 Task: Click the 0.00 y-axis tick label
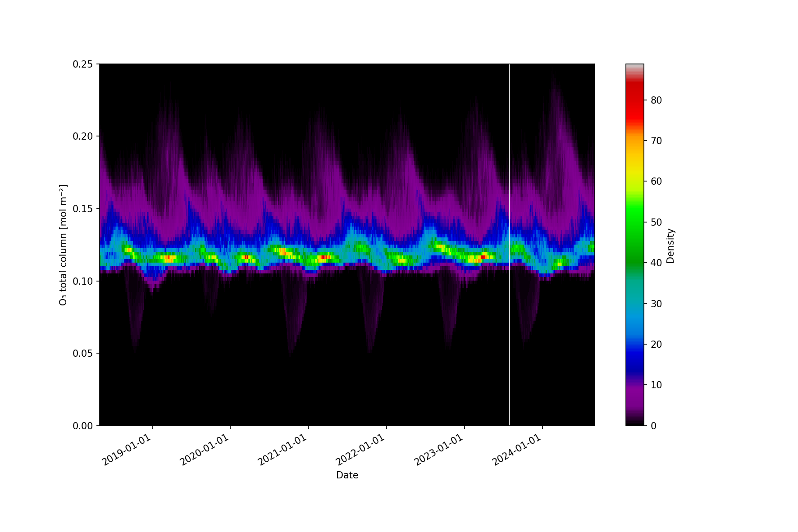(83, 426)
